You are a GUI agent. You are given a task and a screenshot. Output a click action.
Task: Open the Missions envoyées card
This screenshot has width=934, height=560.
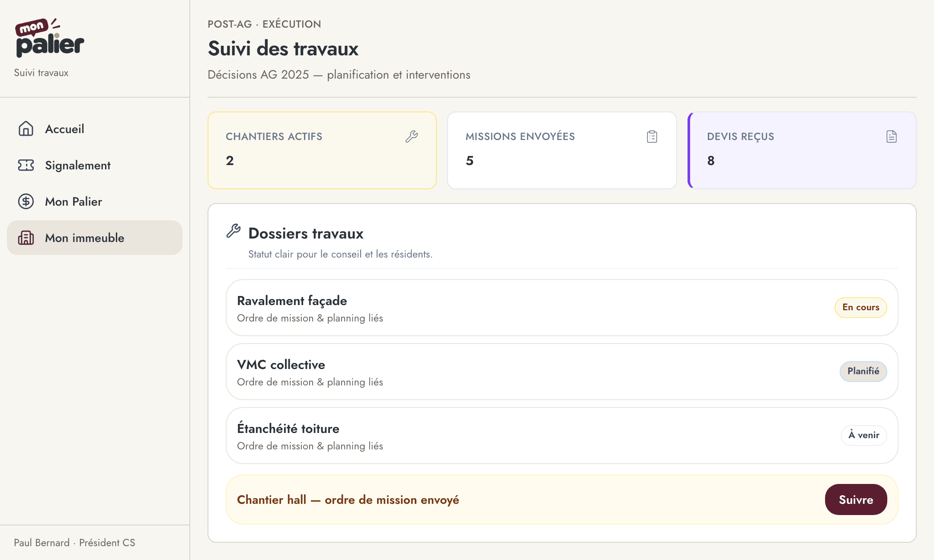pos(562,150)
